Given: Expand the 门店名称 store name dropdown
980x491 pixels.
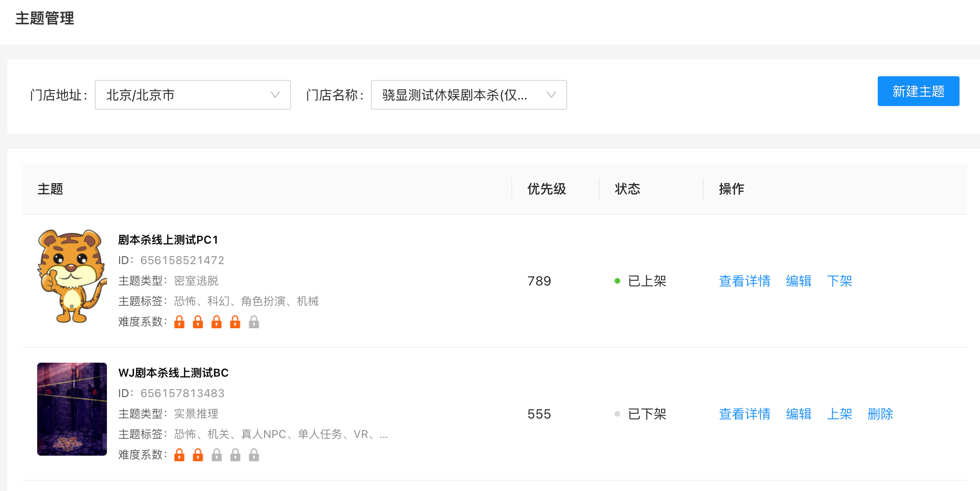Looking at the screenshot, I should click(469, 95).
